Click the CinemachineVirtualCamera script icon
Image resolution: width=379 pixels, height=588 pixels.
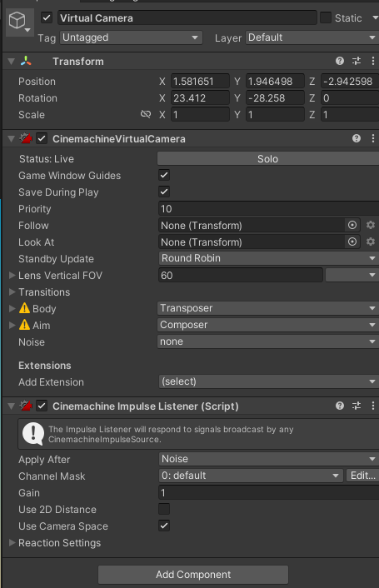click(x=26, y=138)
